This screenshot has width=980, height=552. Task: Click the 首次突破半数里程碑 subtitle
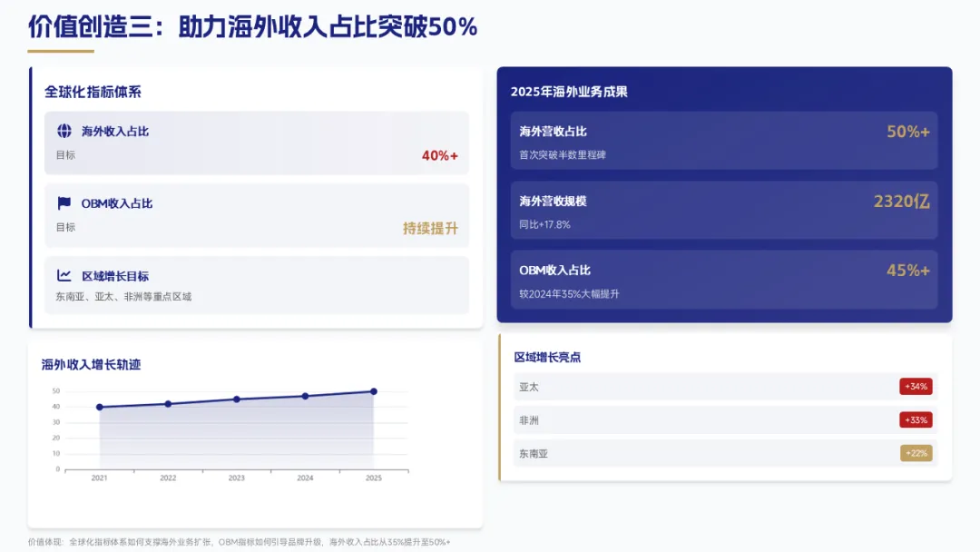click(563, 155)
